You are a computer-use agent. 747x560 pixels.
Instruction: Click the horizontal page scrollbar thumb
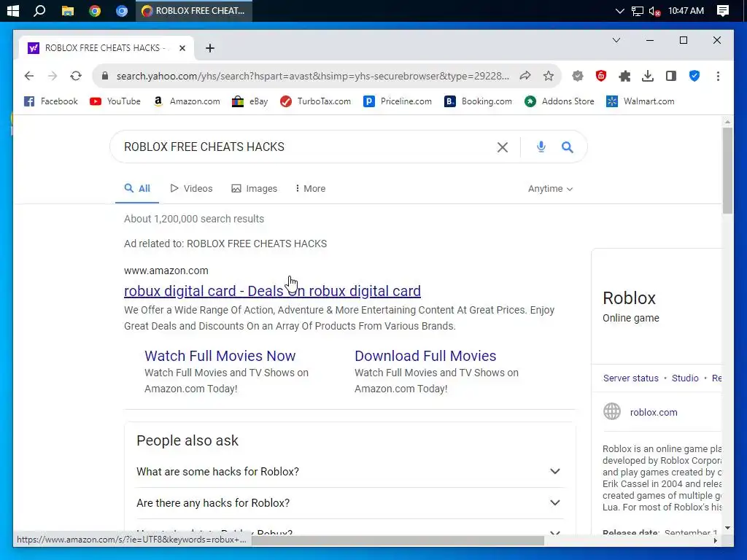[x=398, y=540]
